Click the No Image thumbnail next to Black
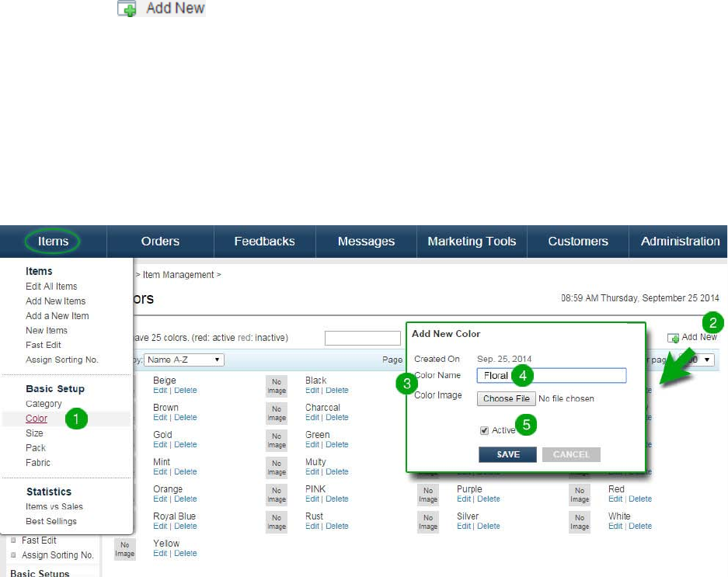Viewport: 728px width, 577px height. (x=277, y=386)
